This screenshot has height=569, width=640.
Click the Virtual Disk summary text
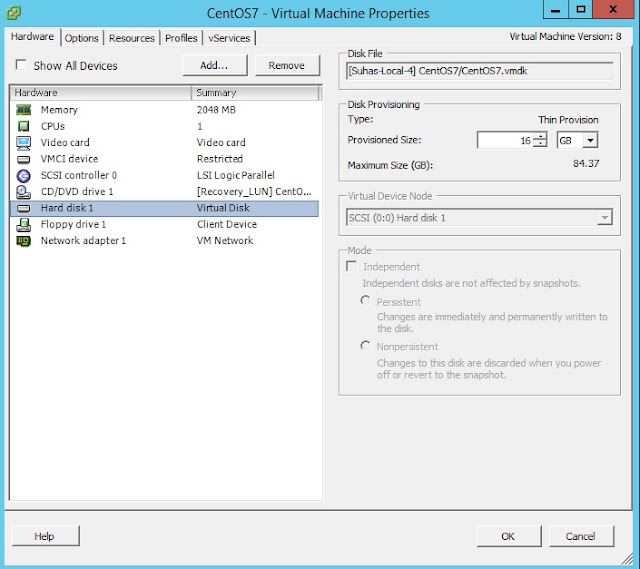223,208
